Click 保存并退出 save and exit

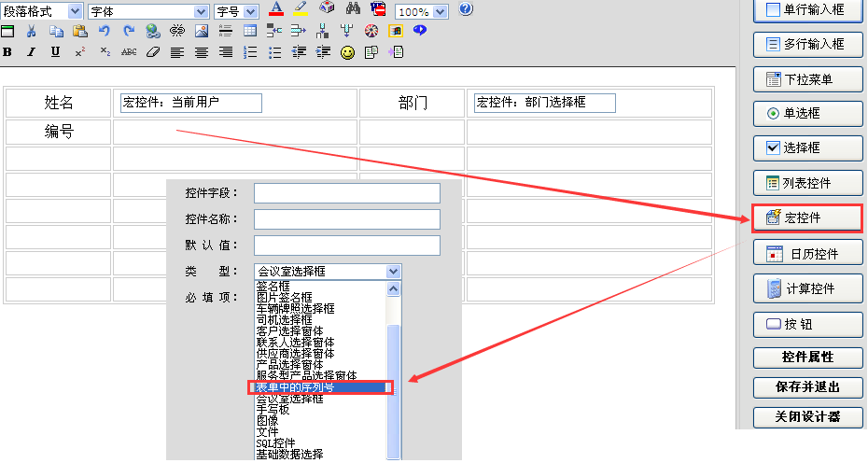(x=807, y=387)
